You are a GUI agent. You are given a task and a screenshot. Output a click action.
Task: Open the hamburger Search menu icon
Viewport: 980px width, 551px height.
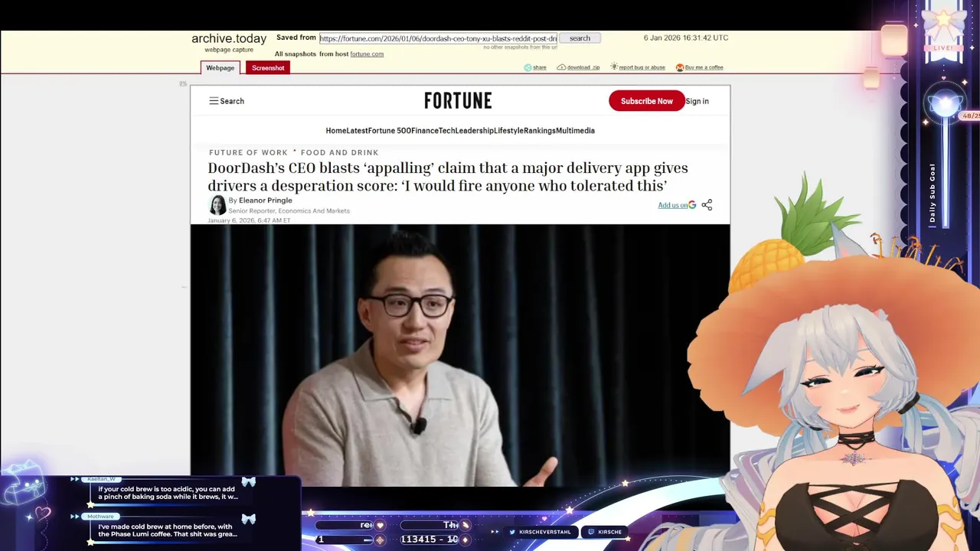point(214,101)
